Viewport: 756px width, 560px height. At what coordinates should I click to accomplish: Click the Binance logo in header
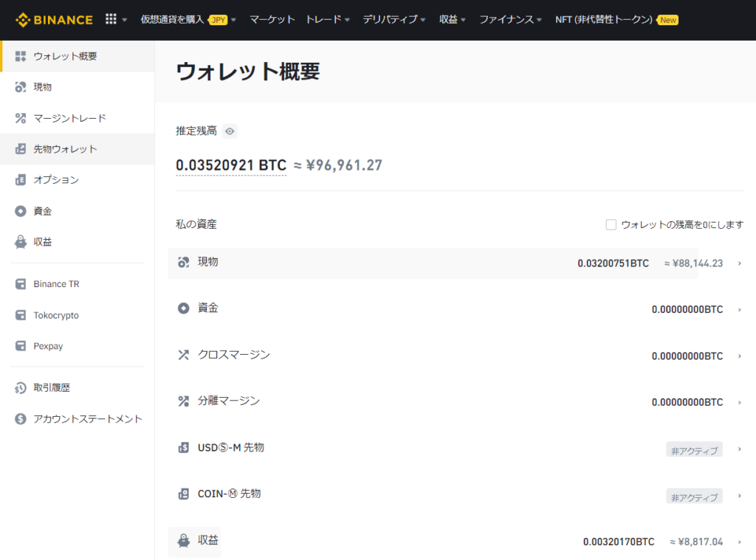(x=55, y=20)
